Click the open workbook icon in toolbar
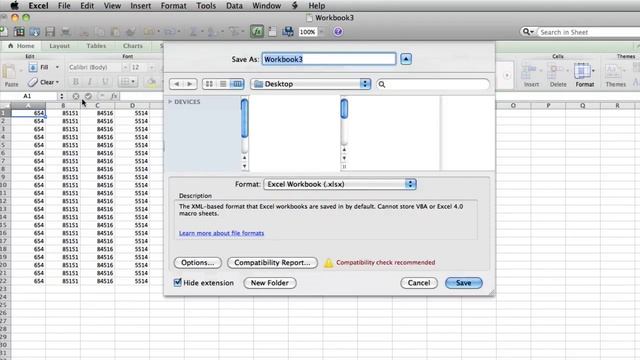This screenshot has height=360, width=640. pos(35,32)
